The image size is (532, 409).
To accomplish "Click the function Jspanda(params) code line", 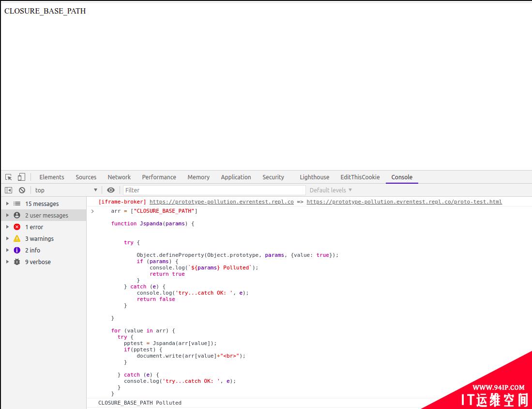I will click(x=152, y=223).
